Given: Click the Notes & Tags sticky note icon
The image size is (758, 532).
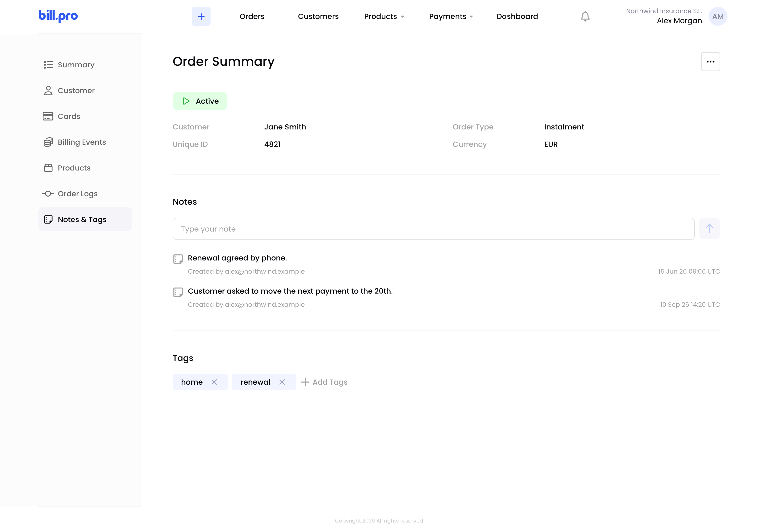Looking at the screenshot, I should coord(48,219).
